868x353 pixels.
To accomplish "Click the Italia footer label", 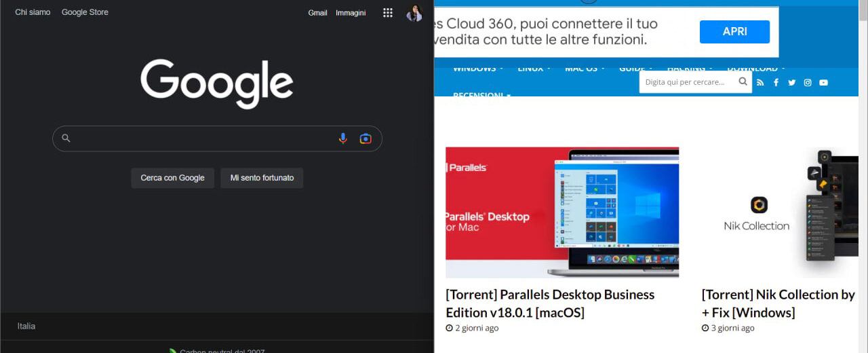I will (26, 327).
